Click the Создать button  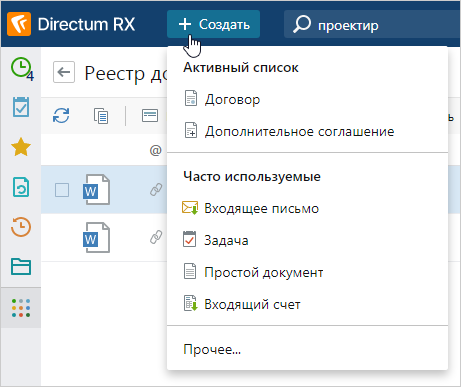pos(213,24)
